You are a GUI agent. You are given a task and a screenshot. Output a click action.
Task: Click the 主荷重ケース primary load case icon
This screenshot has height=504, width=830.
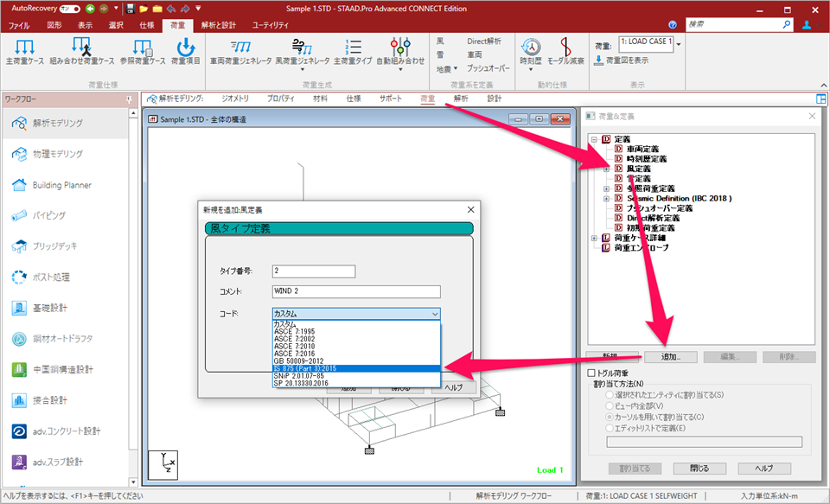pos(25,46)
